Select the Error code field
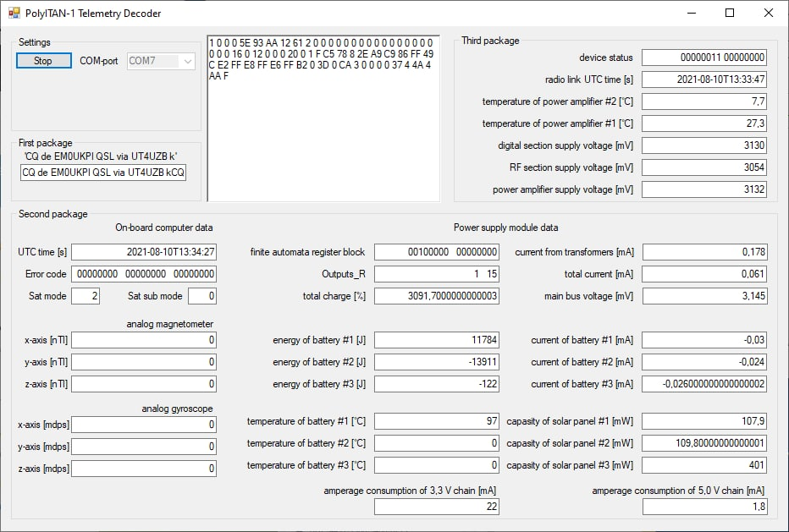This screenshot has width=789, height=532. 144,274
